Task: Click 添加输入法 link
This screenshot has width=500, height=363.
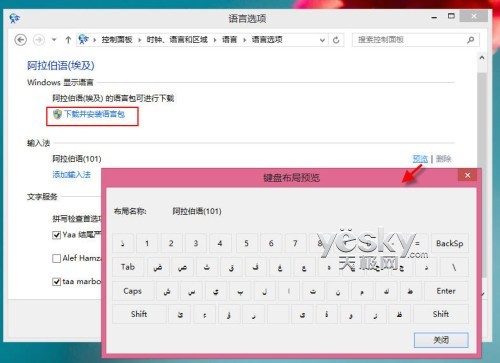Action: pos(71,174)
